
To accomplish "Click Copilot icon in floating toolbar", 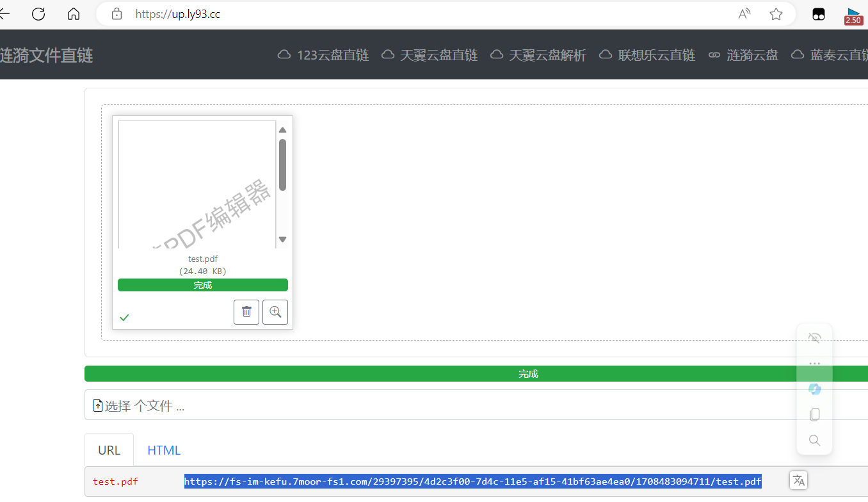I will (814, 389).
